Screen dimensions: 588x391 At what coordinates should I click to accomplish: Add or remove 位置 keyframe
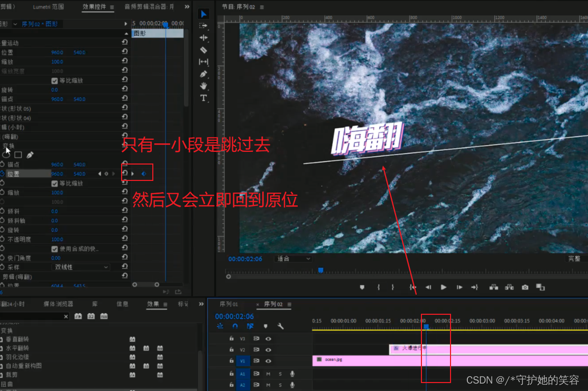click(106, 174)
